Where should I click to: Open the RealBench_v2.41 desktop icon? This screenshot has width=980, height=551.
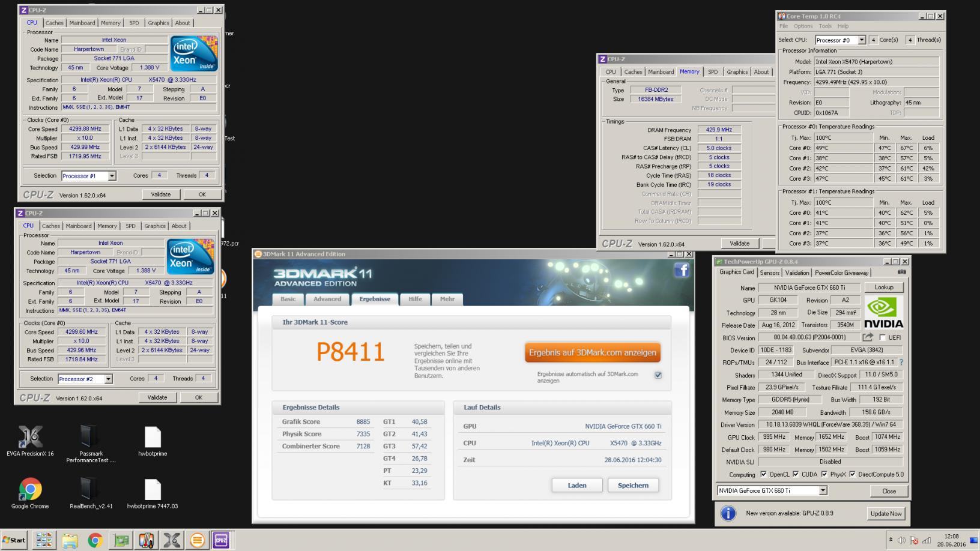coord(91,494)
